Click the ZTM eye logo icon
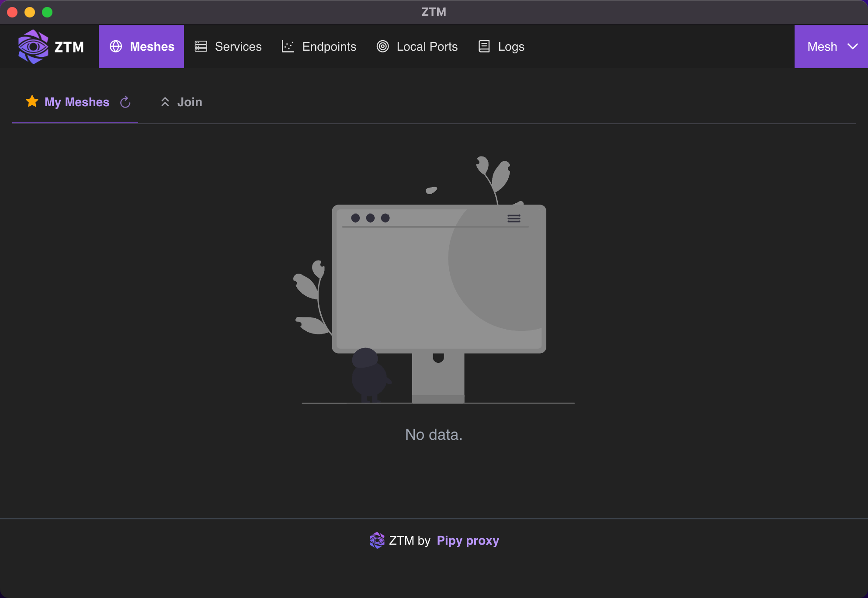Image resolution: width=868 pixels, height=598 pixels. (33, 47)
